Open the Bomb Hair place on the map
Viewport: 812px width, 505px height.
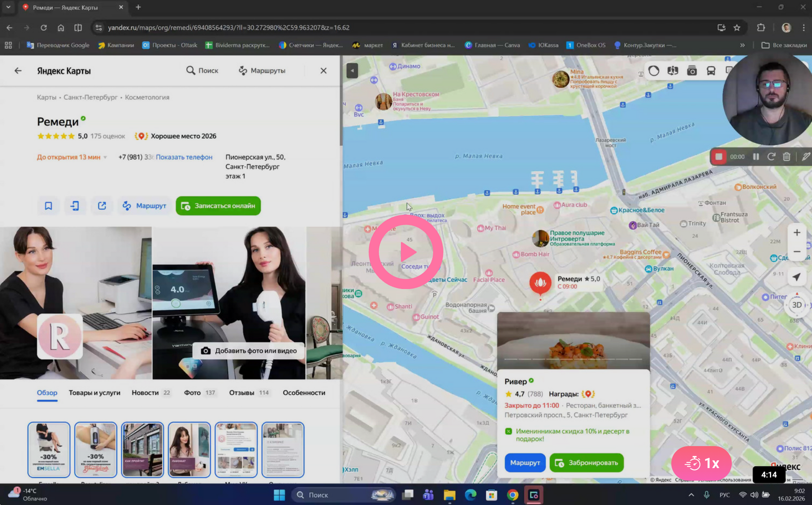pyautogui.click(x=531, y=254)
